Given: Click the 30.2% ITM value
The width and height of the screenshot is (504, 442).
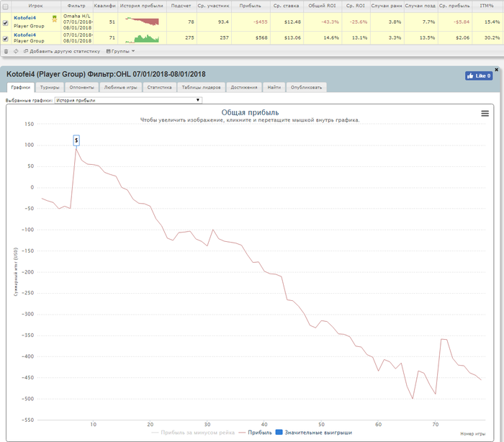Looking at the screenshot, I should (492, 38).
